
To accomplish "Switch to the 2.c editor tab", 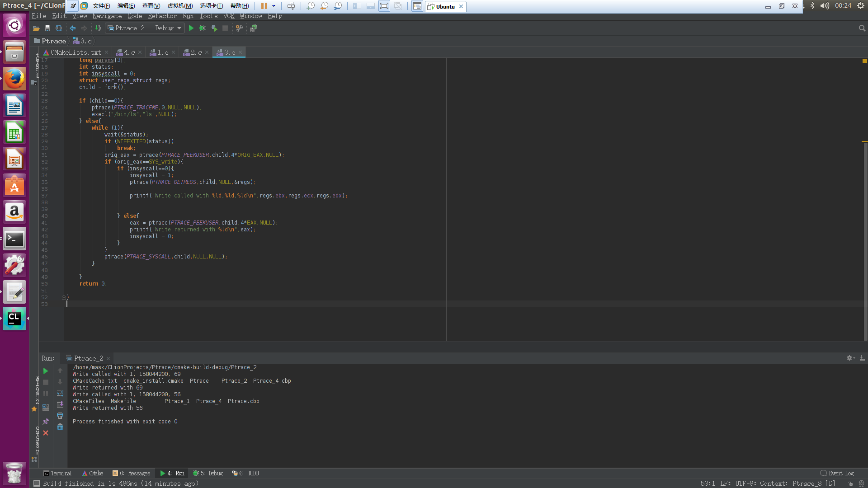I will point(195,52).
